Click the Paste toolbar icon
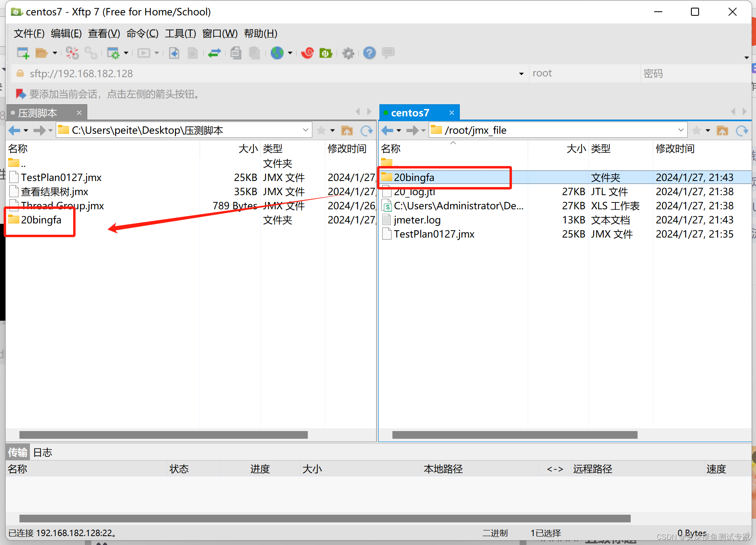 point(255,53)
